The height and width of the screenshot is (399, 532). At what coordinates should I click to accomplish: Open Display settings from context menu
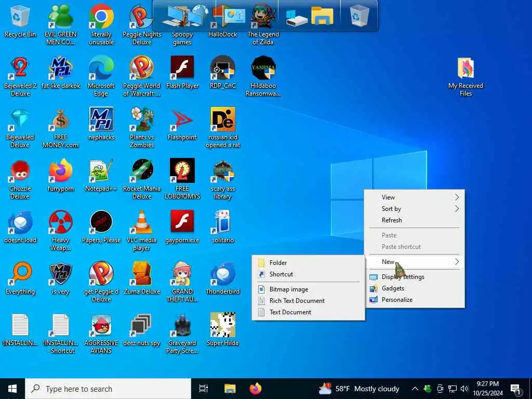[x=414, y=277]
